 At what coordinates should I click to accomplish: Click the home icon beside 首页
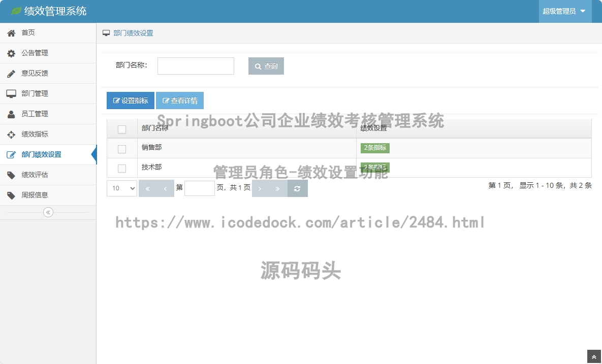[11, 33]
